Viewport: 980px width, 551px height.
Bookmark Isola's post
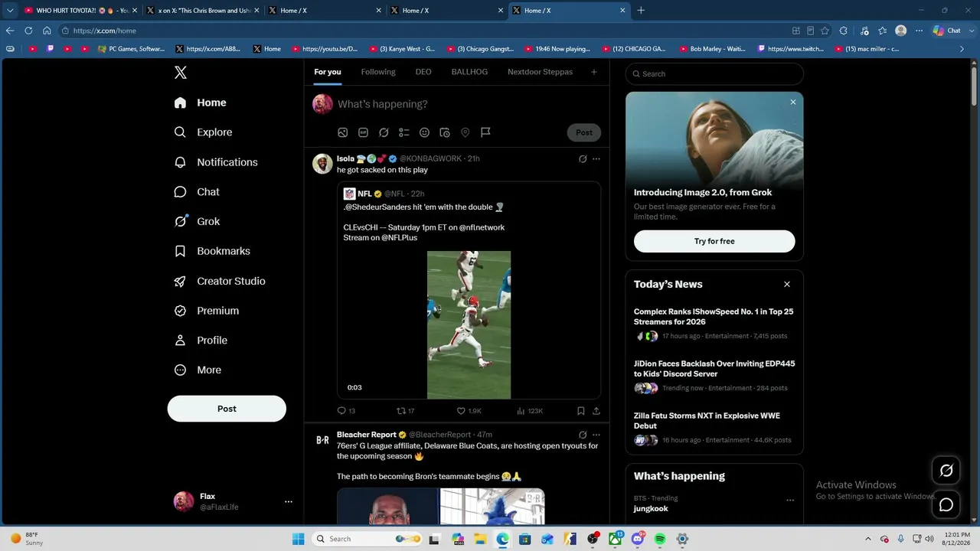point(581,411)
